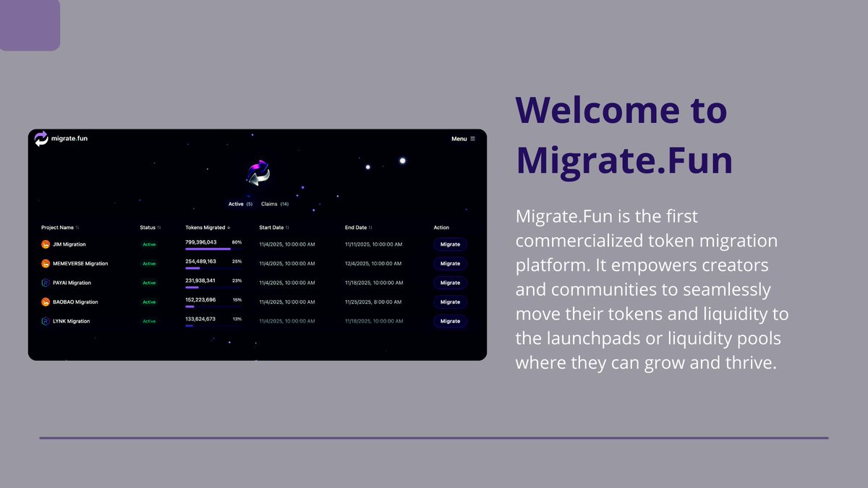Click the LYNK 13% progress bar
Screen dimensions: 868x488
213,325
